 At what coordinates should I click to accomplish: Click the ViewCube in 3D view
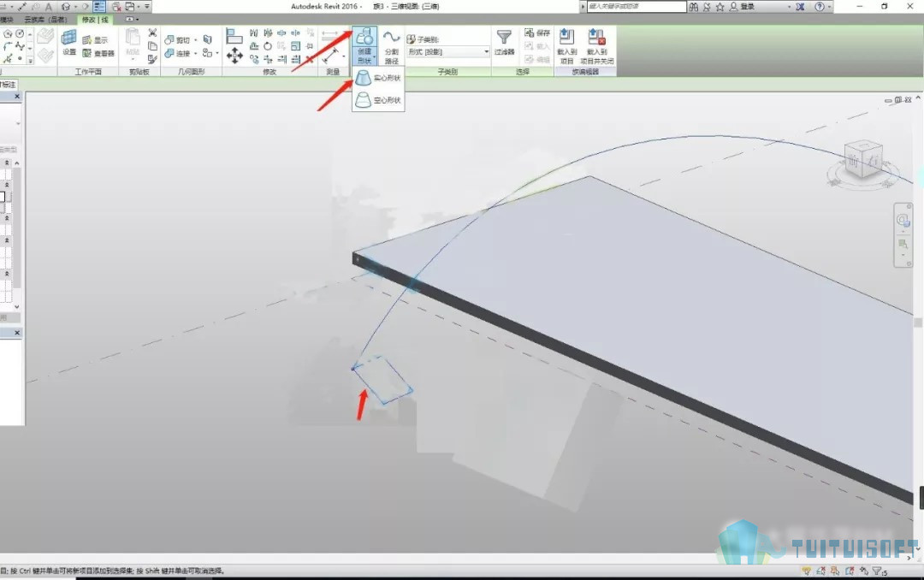coord(862,160)
